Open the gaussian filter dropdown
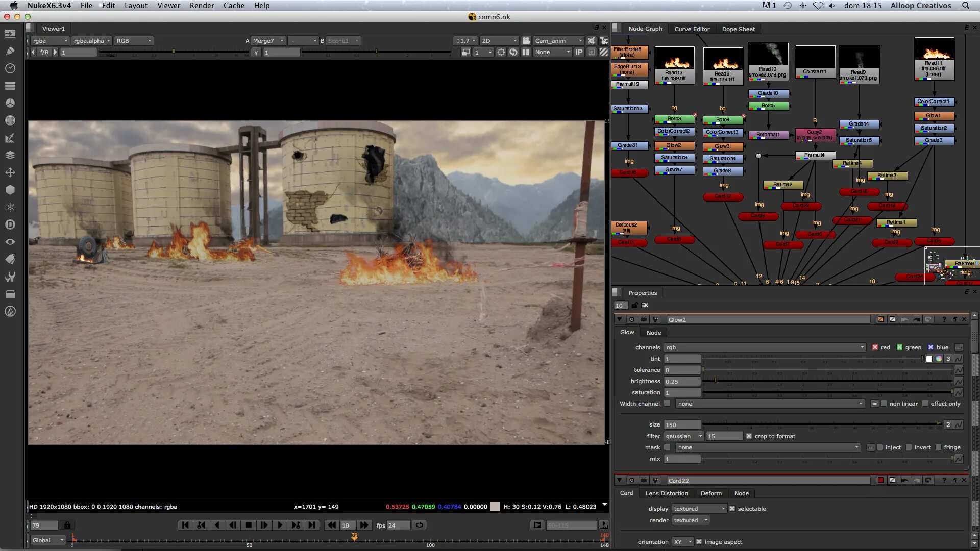 click(683, 436)
